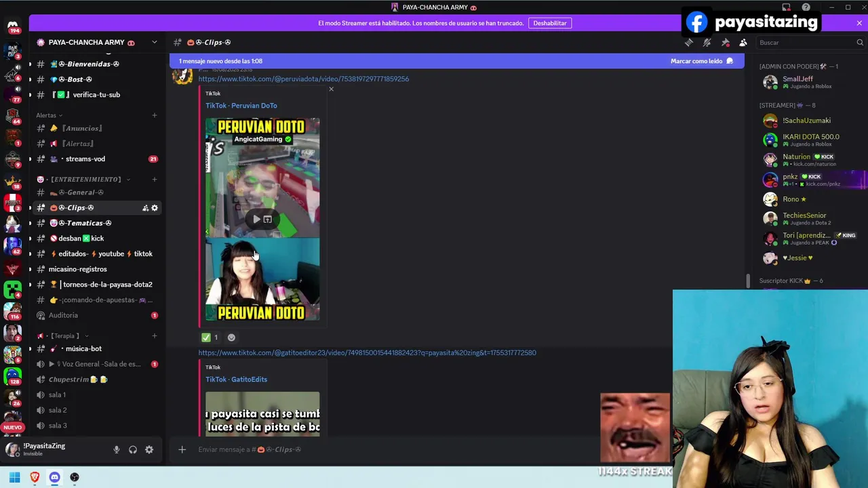This screenshot has height=488, width=868.
Task: Open the GatitoEditor TikTok URL
Action: click(x=367, y=352)
